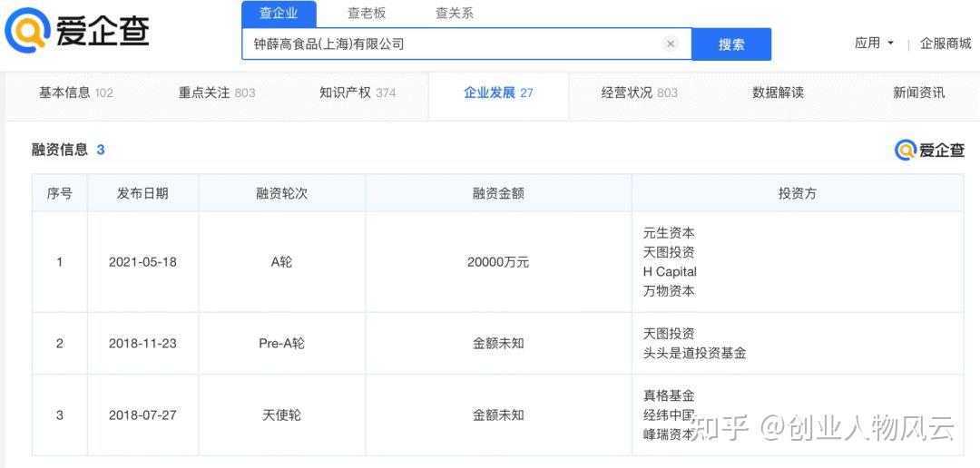Image resolution: width=980 pixels, height=468 pixels.
Task: Click the 20000万元 amount cell
Action: click(x=498, y=262)
